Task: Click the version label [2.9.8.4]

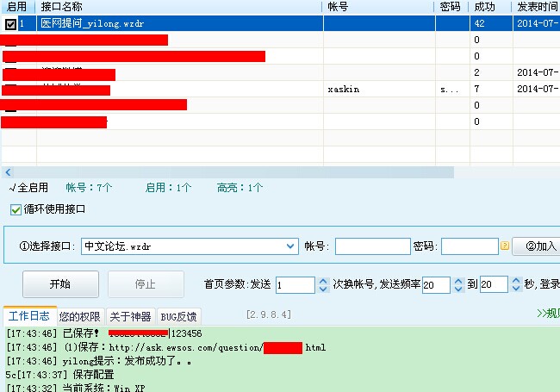Action: 269,314
